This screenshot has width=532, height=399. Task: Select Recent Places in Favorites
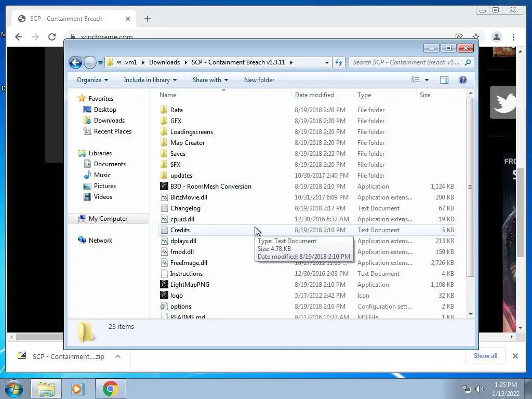point(112,131)
